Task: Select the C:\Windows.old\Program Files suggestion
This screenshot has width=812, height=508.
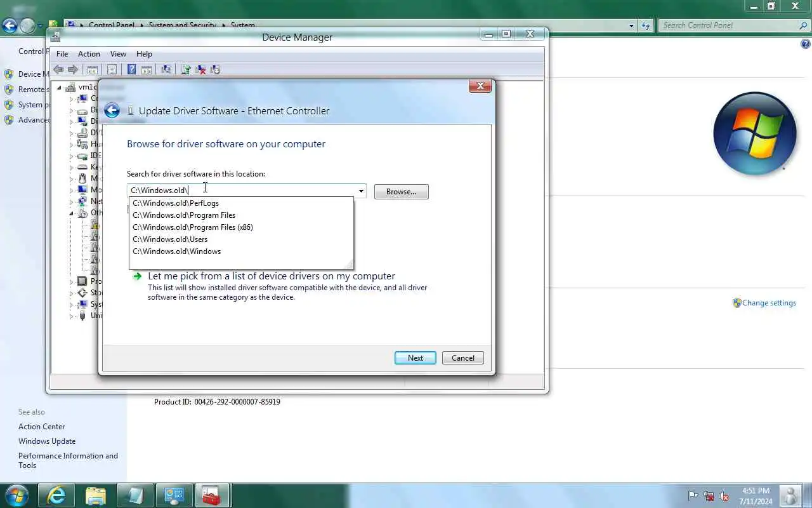Action: [x=241, y=215]
